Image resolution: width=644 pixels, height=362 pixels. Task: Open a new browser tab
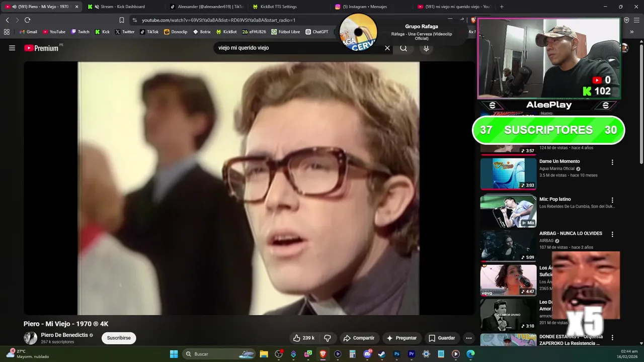coord(502,7)
